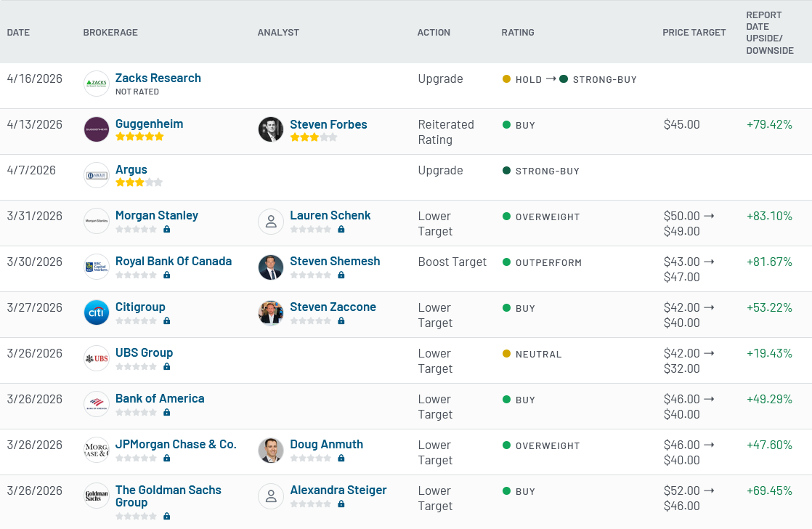Click the Morgan Stanley logo icon
Image resolution: width=812 pixels, height=529 pixels.
click(97, 221)
